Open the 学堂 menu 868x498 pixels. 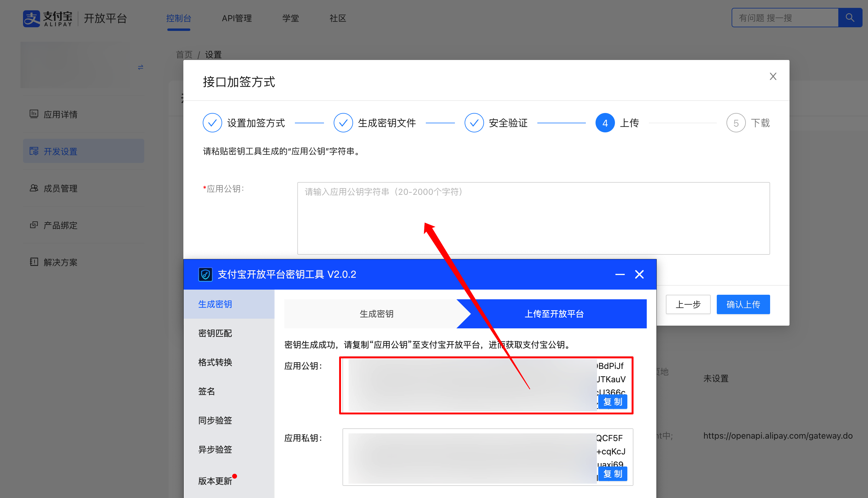coord(290,18)
